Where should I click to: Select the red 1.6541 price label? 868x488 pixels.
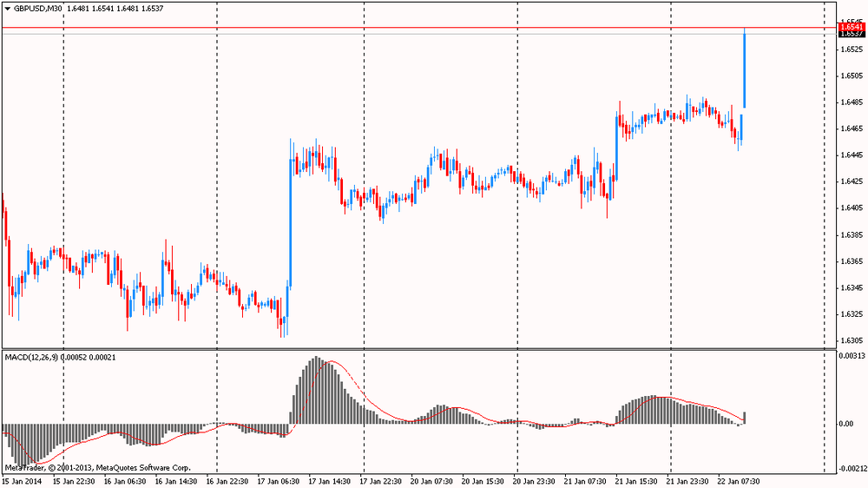pyautogui.click(x=852, y=27)
